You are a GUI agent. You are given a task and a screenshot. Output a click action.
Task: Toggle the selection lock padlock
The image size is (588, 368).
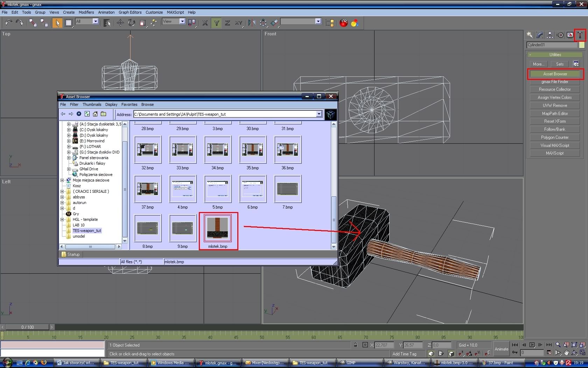click(355, 345)
